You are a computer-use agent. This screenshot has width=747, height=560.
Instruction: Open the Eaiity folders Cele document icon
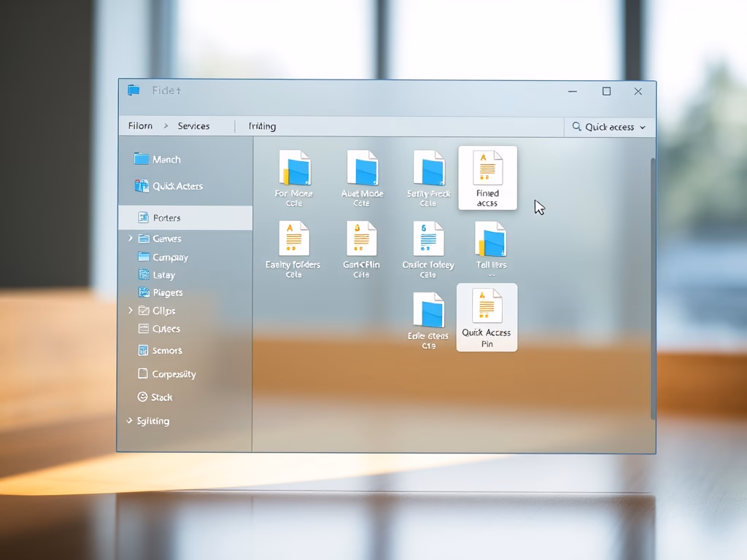coord(295,238)
